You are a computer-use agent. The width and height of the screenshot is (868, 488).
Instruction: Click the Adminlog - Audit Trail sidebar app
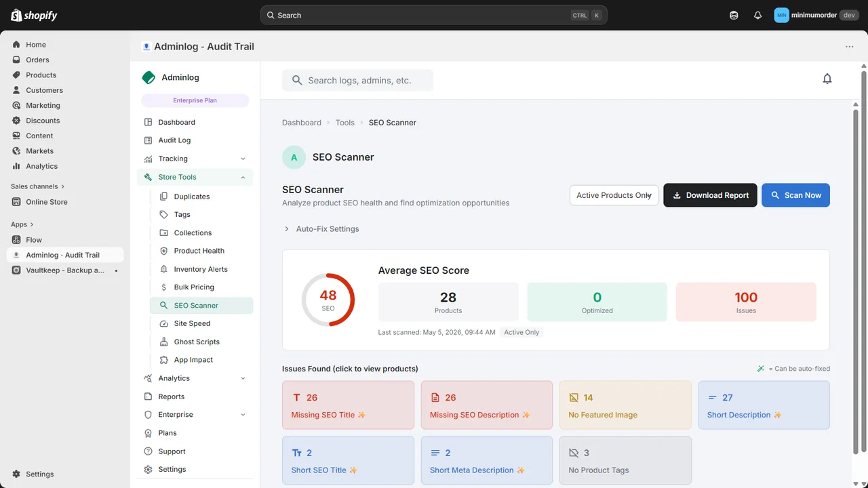click(x=65, y=255)
